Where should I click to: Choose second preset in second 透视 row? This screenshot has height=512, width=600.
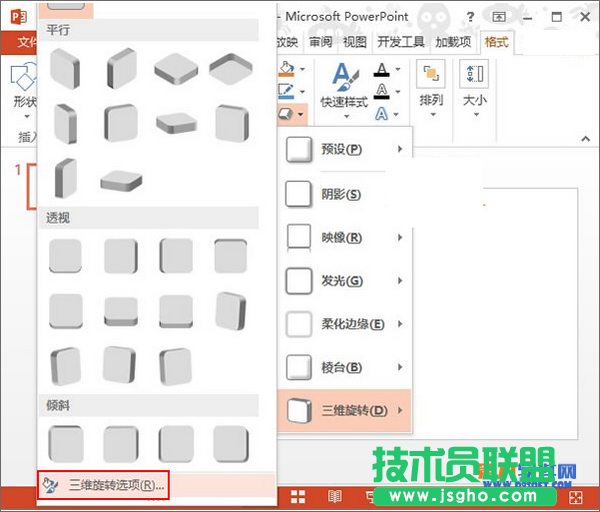121,311
